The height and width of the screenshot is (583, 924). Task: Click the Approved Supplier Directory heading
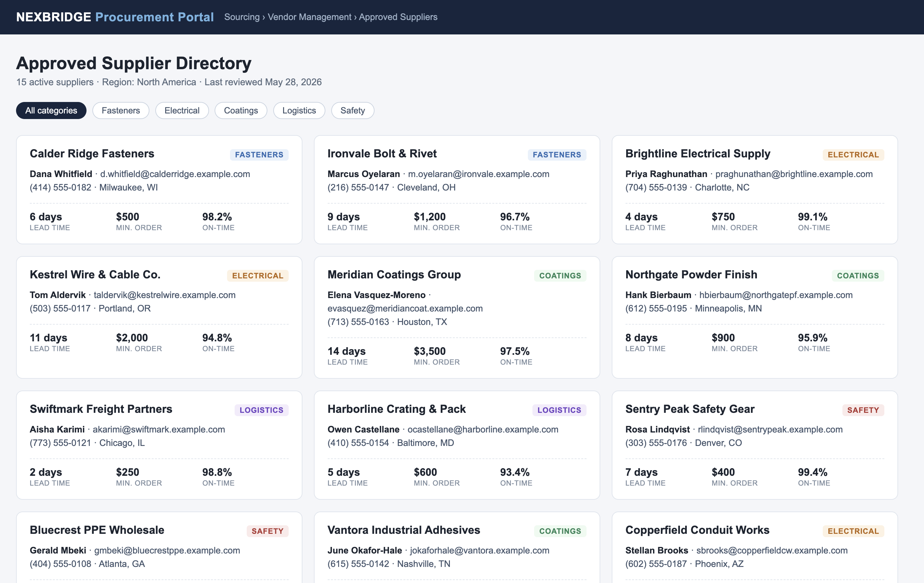click(x=134, y=63)
